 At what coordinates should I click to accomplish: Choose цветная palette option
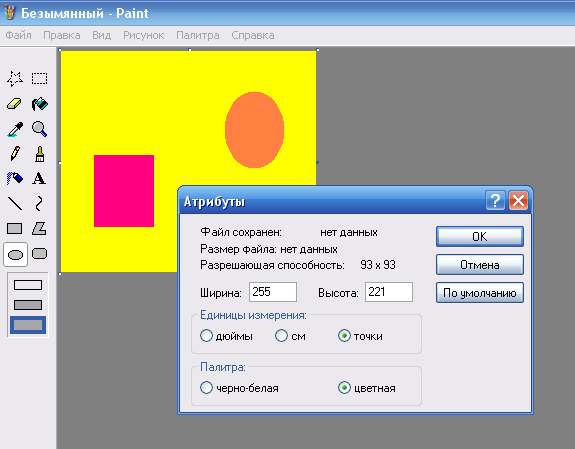(x=344, y=388)
